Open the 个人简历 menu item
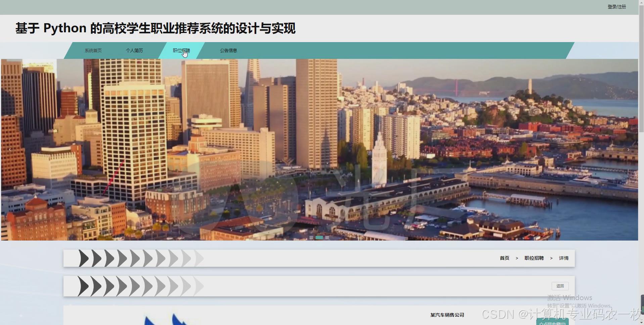This screenshot has width=644, height=325. [x=134, y=50]
